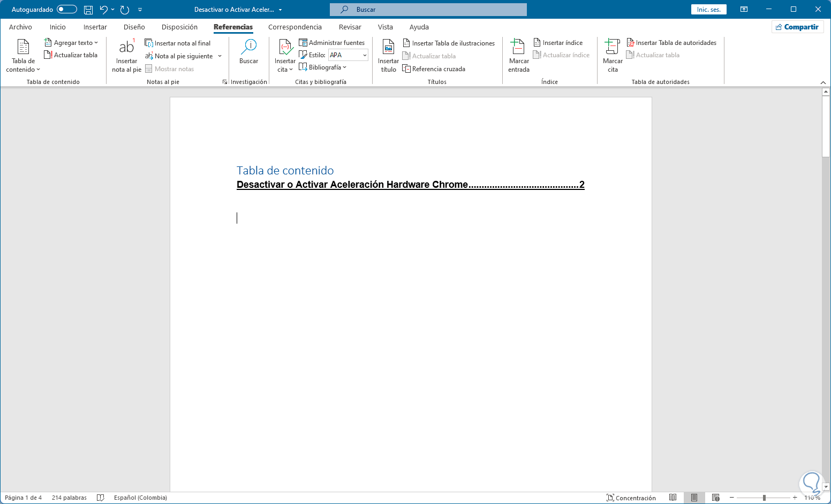
Task: Select the Referencias tab
Action: click(x=233, y=27)
